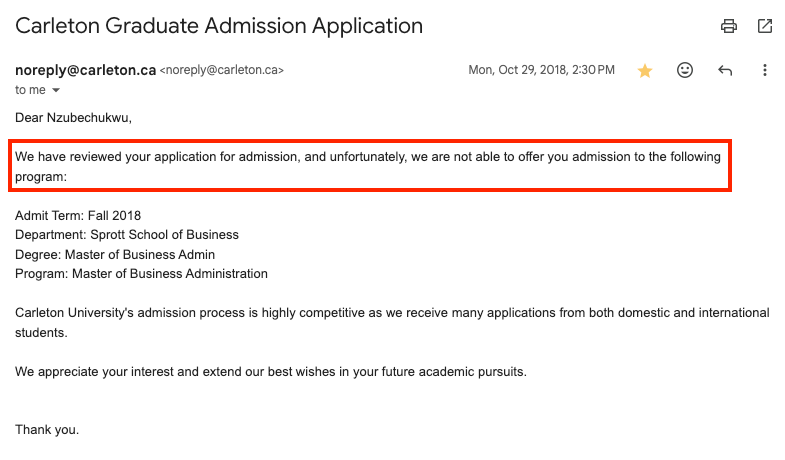Click the bold sender name noreply@carleton.ca

(x=85, y=70)
